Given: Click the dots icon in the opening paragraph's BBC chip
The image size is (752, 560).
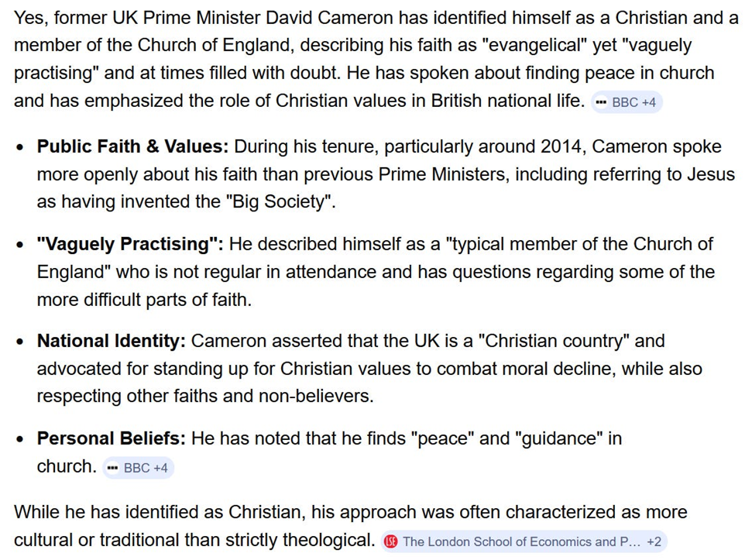Looking at the screenshot, I should tap(601, 102).
